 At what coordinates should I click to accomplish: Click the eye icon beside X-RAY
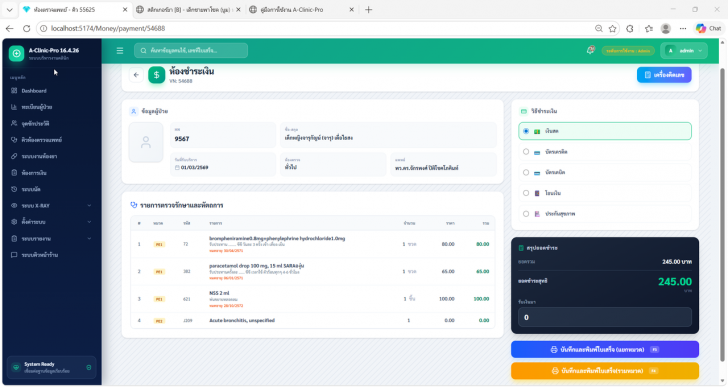14,206
